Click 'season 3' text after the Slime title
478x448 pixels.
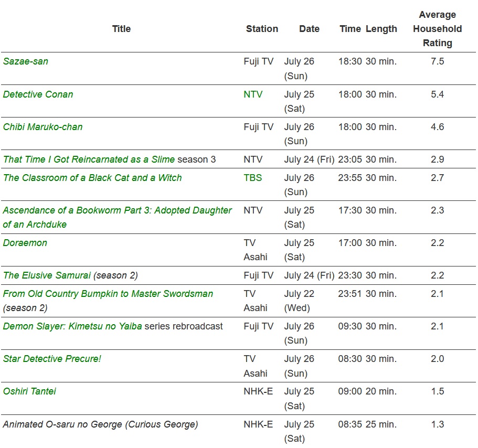pos(197,159)
